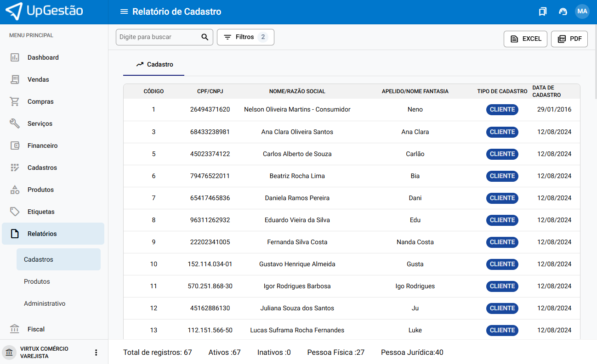Click the Dashboard chart icon

pos(15,57)
